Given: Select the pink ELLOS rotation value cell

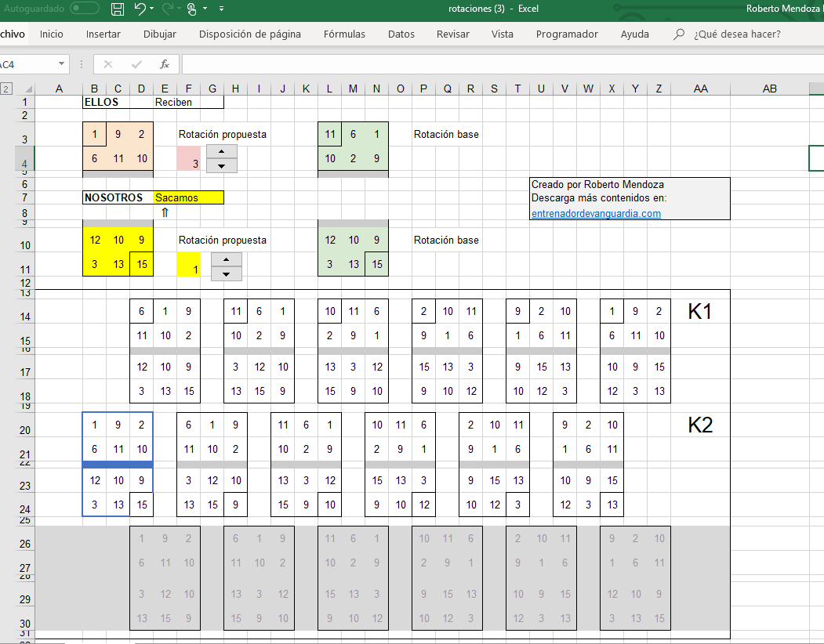Looking at the screenshot, I should click(189, 159).
